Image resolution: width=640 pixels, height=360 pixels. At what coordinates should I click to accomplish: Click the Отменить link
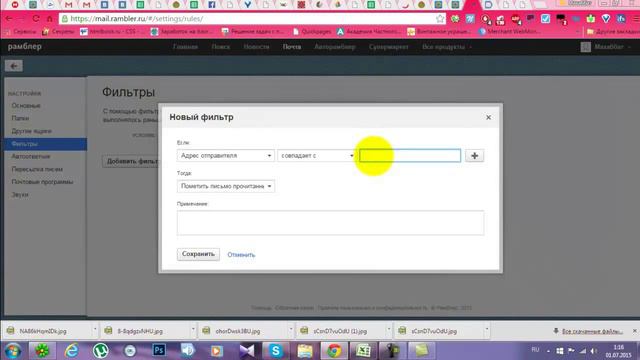point(241,255)
